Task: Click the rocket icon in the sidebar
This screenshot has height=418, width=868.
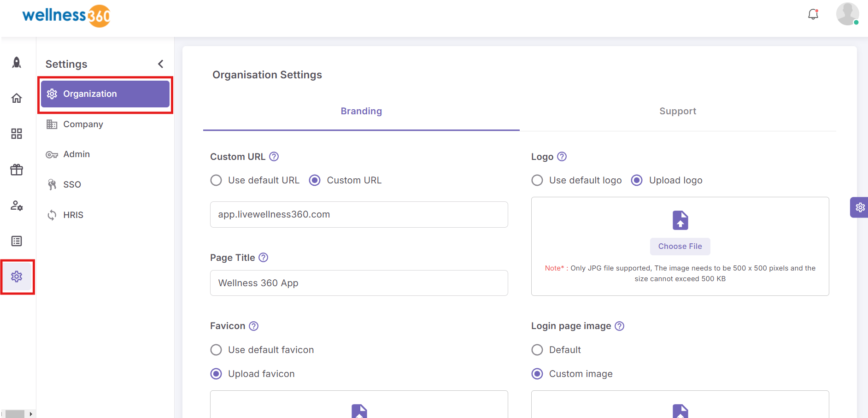Action: (17, 63)
